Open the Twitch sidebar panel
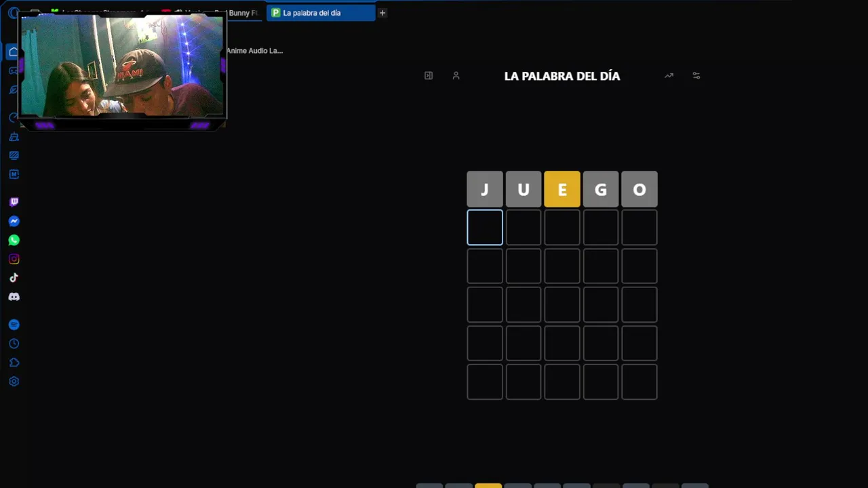Image resolution: width=868 pixels, height=488 pixels. (x=14, y=202)
